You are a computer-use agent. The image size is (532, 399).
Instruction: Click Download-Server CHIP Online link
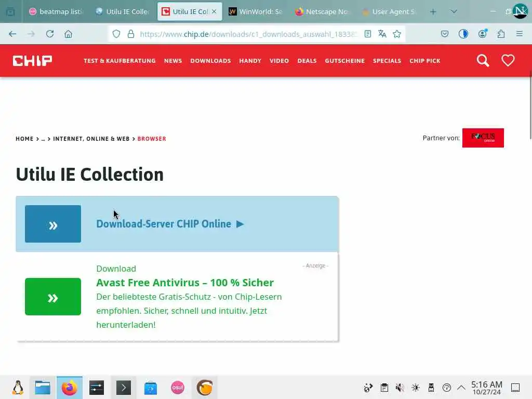pyautogui.click(x=170, y=224)
